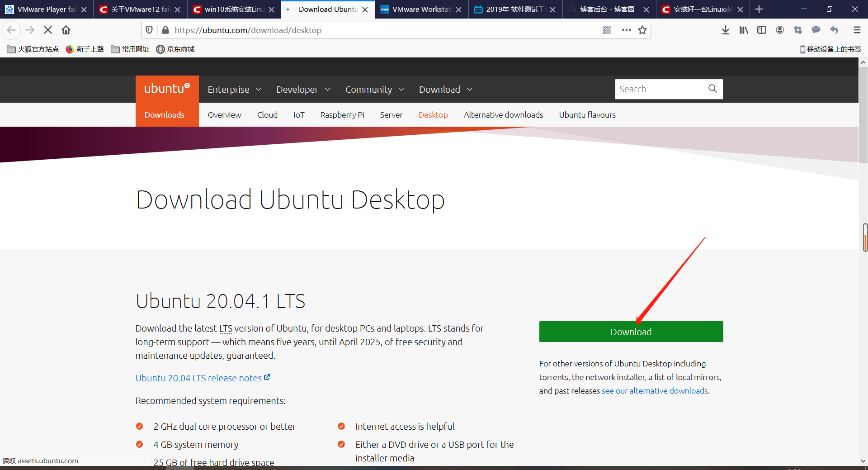Select the Desktop subnav item

tap(433, 115)
